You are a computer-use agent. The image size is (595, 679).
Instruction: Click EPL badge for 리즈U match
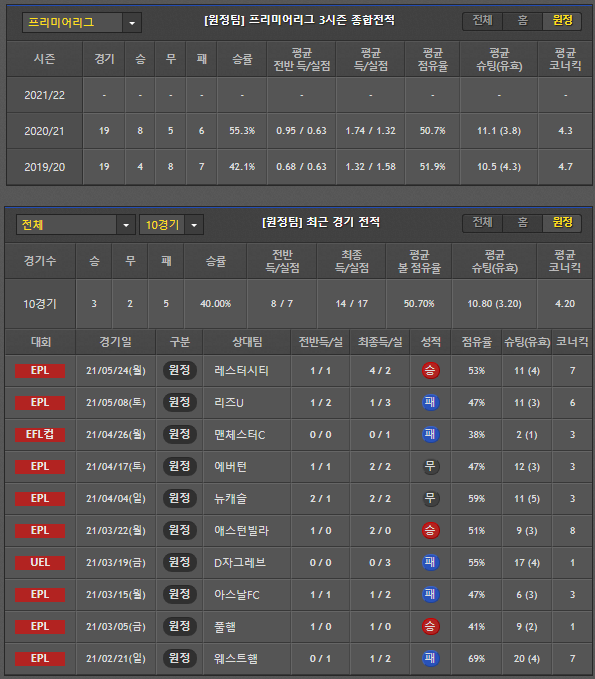pyautogui.click(x=40, y=403)
